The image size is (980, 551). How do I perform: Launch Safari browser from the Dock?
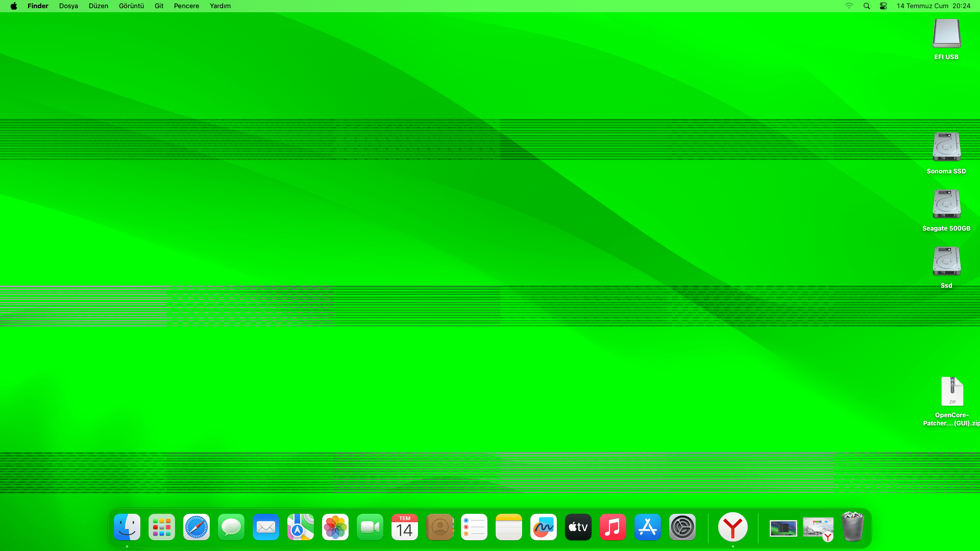(197, 527)
